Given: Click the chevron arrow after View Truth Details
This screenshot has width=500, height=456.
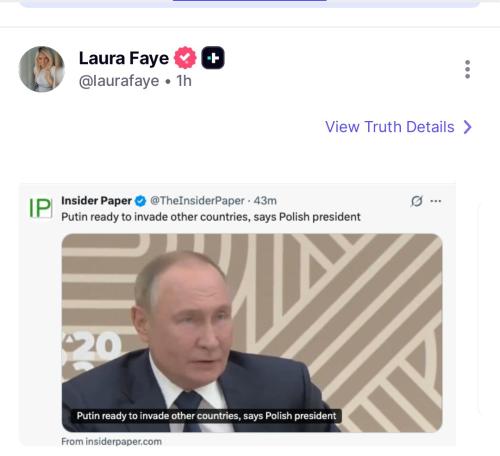Looking at the screenshot, I should (x=468, y=127).
